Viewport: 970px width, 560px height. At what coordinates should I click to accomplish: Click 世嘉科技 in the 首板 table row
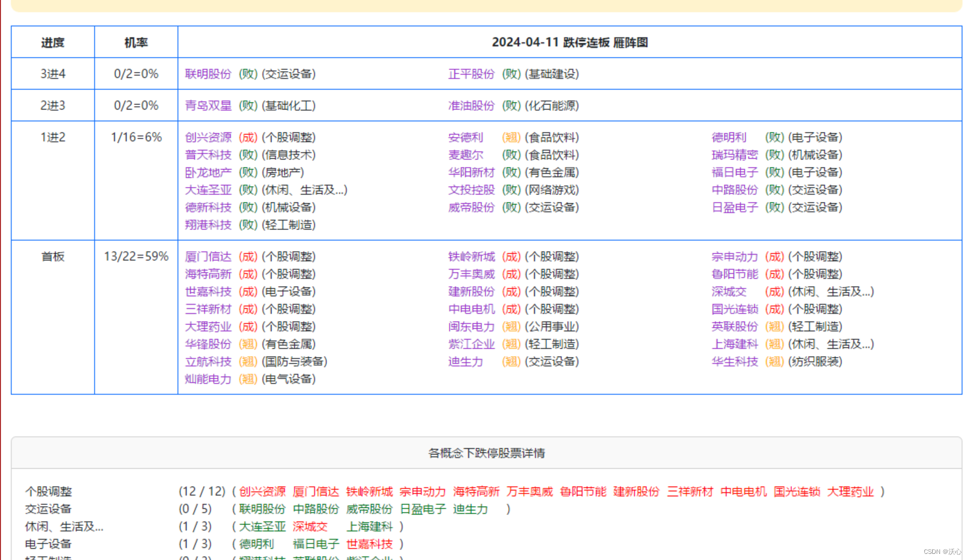point(208,292)
